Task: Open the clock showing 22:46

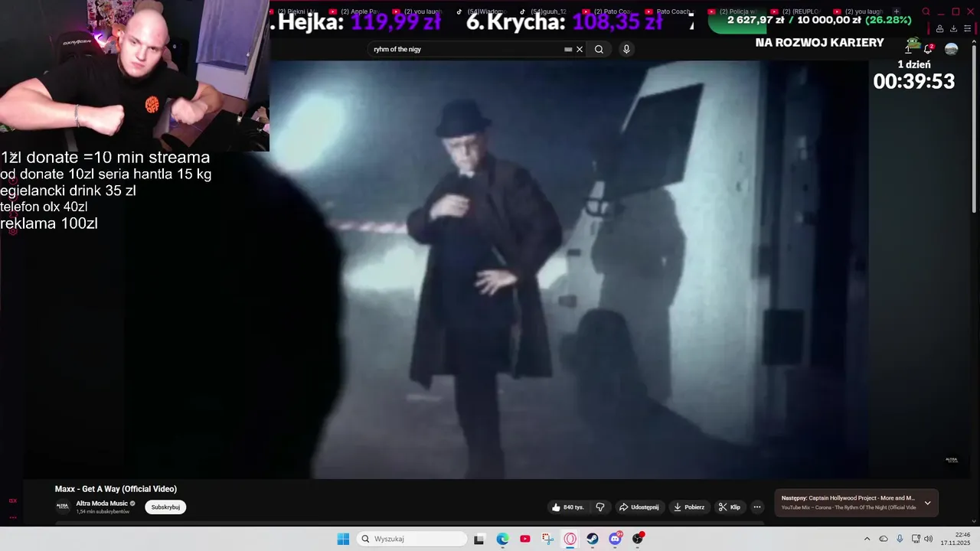Action: point(955,539)
